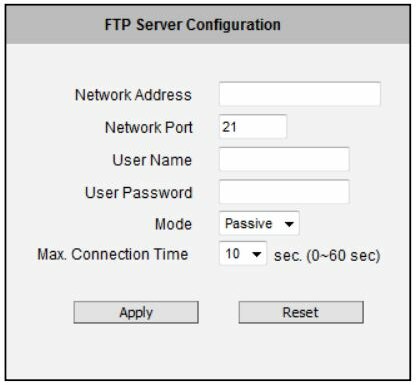Select the User Password input box
Screen dimensions: 416x385
284,192
